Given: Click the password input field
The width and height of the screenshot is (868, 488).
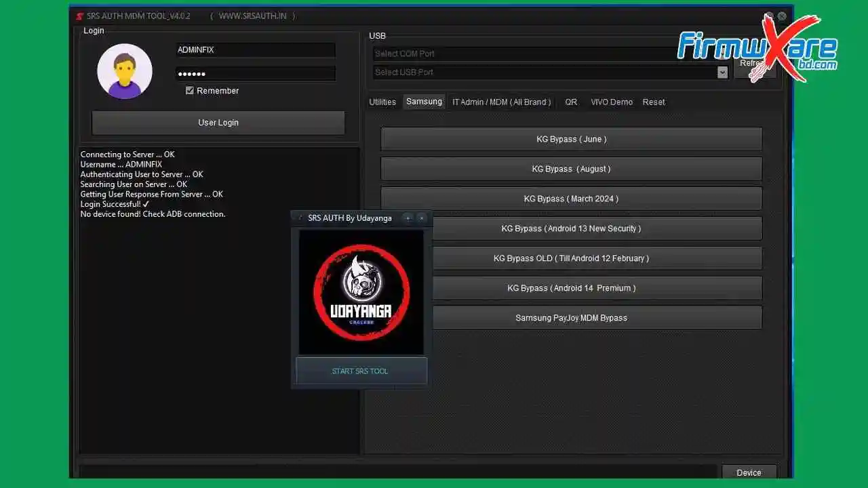Looking at the screenshot, I should [255, 73].
